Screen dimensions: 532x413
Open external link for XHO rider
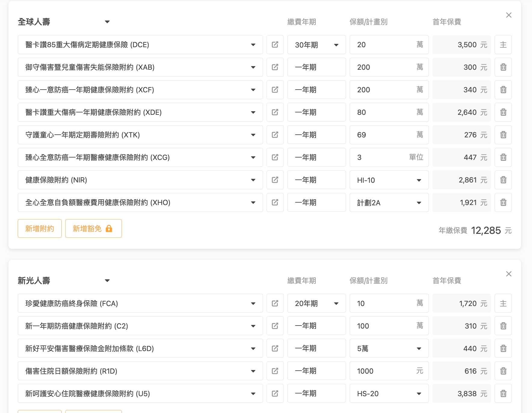275,203
